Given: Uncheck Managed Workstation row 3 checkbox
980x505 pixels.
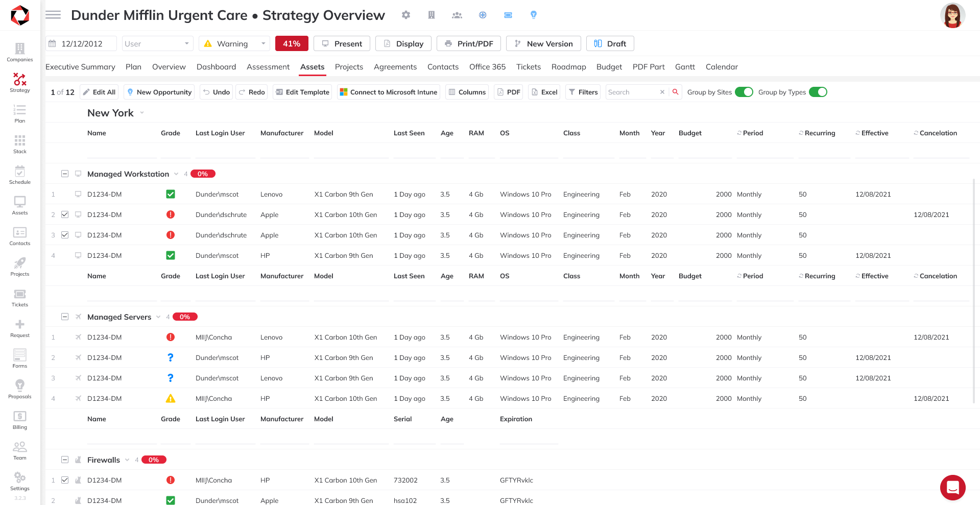Looking at the screenshot, I should pos(65,235).
